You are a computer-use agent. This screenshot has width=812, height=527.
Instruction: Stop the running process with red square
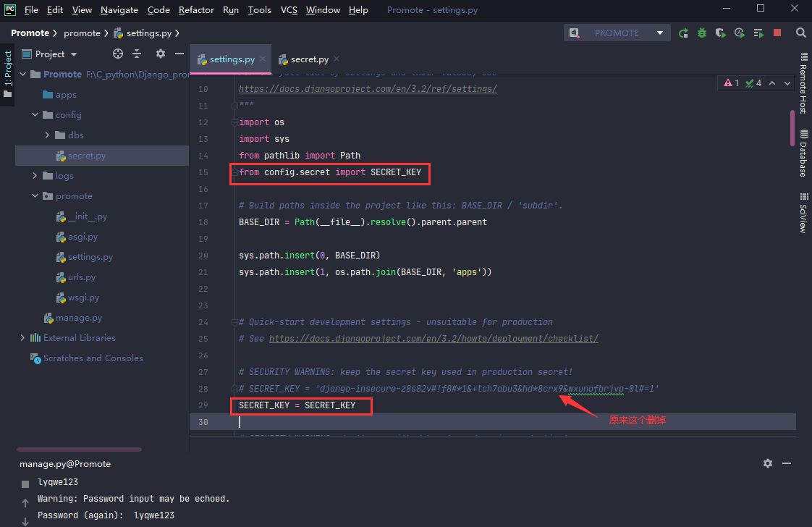click(x=777, y=33)
